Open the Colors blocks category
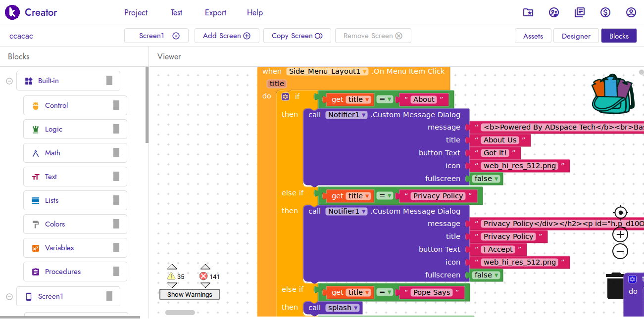Image resolution: width=644 pixels, height=319 pixels. click(x=75, y=224)
